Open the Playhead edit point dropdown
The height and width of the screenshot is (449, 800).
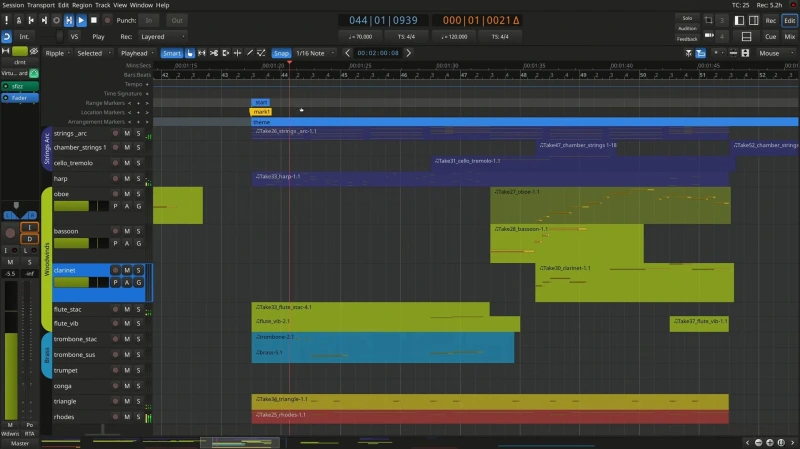(x=136, y=53)
